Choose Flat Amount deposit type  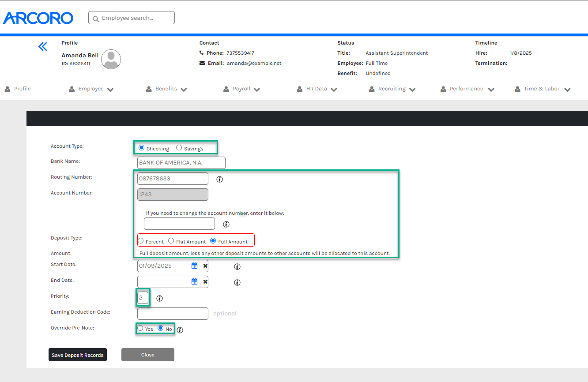click(x=171, y=241)
